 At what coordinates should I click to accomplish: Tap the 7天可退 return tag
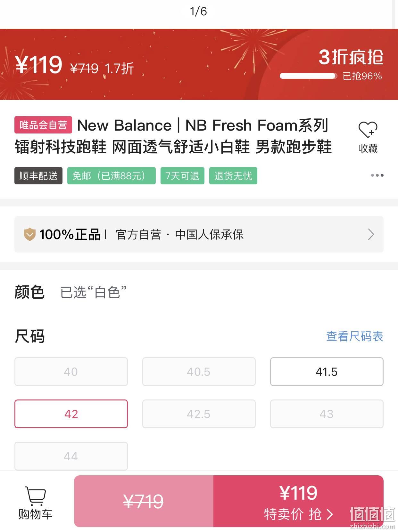coord(182,176)
